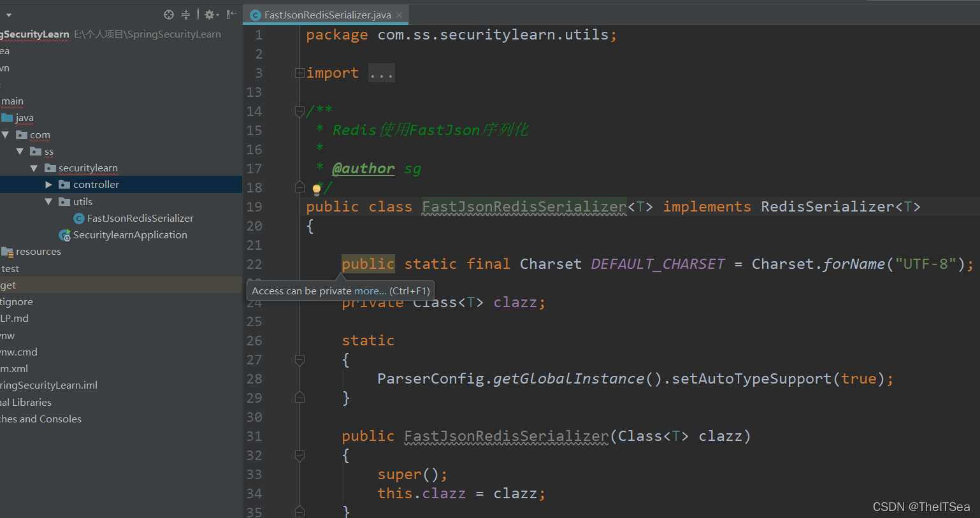Click the yellow intention light bulb
This screenshot has height=518, width=980.
(317, 189)
